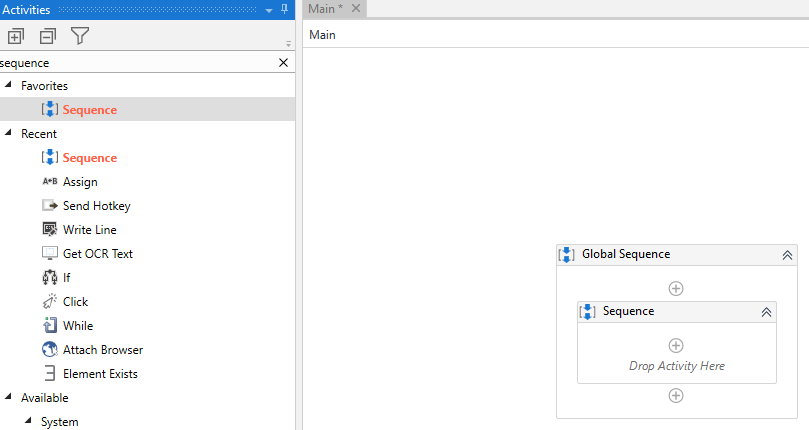Click the Click activity icon

click(50, 301)
